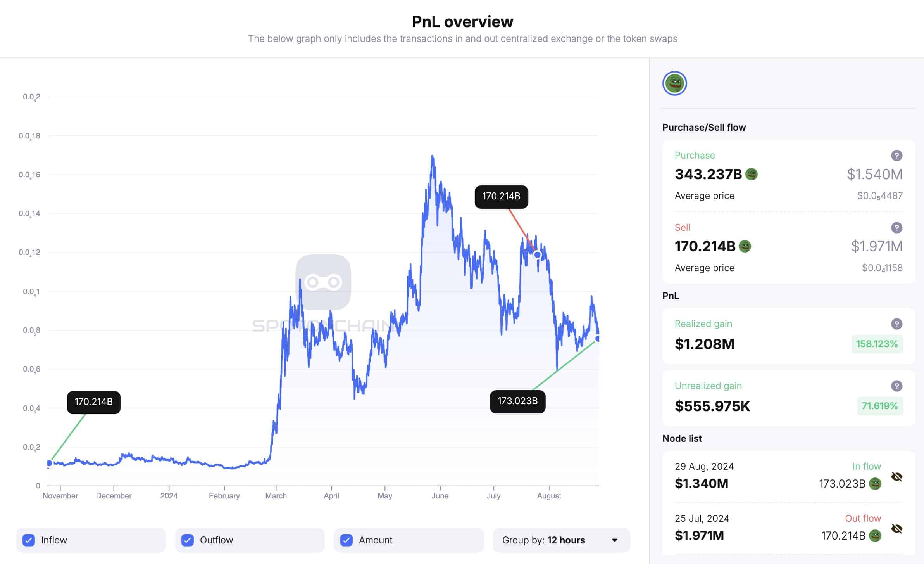924x564 pixels.
Task: Click the 71.619% unrealized gain badge
Action: 879,406
